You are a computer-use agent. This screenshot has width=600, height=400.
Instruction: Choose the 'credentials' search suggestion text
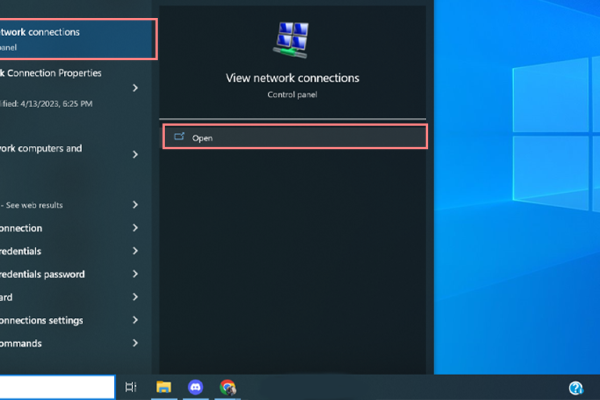[x=30, y=251]
